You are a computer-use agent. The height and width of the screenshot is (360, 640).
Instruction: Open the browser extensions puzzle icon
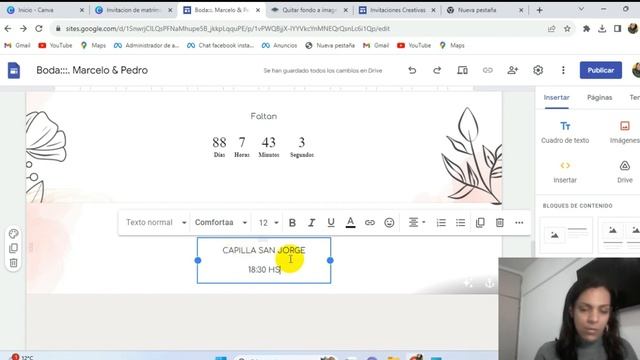[586, 29]
